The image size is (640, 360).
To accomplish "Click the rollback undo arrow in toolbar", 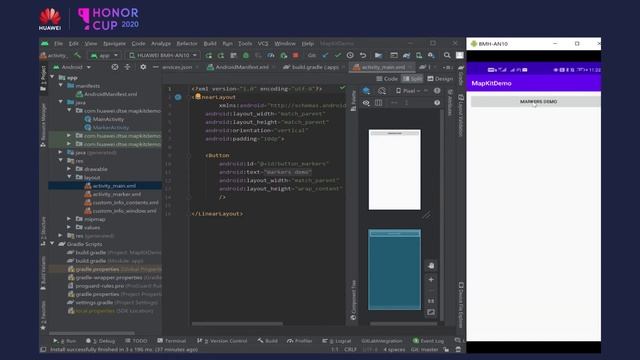I will coord(363,55).
